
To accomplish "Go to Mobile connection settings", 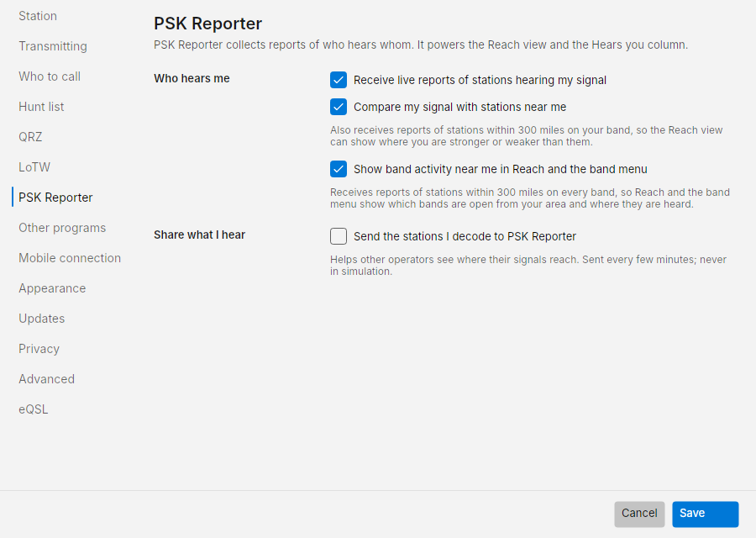I will point(70,258).
